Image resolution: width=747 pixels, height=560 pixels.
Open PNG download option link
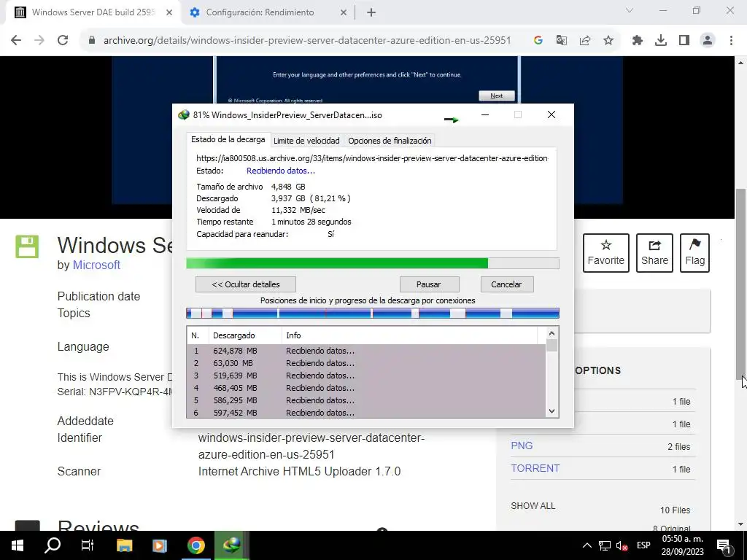tap(522, 446)
